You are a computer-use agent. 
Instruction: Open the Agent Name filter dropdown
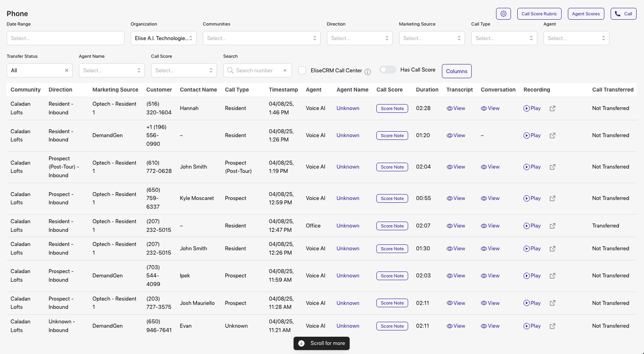[x=112, y=70]
